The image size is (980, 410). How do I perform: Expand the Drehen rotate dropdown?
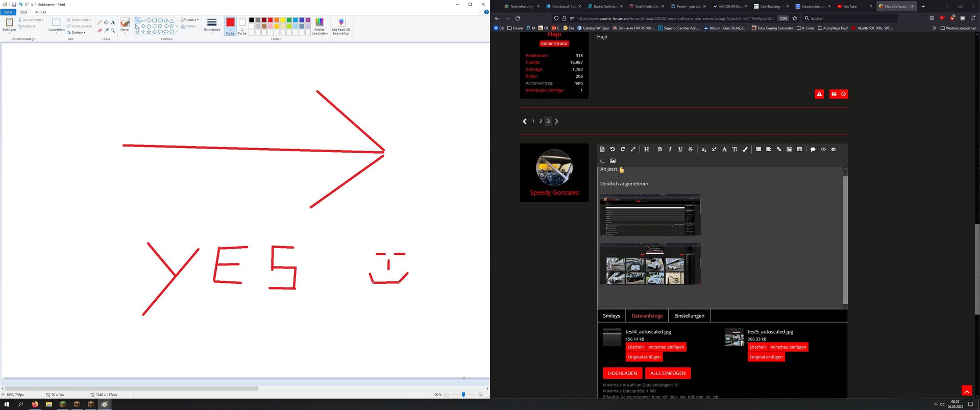click(77, 32)
